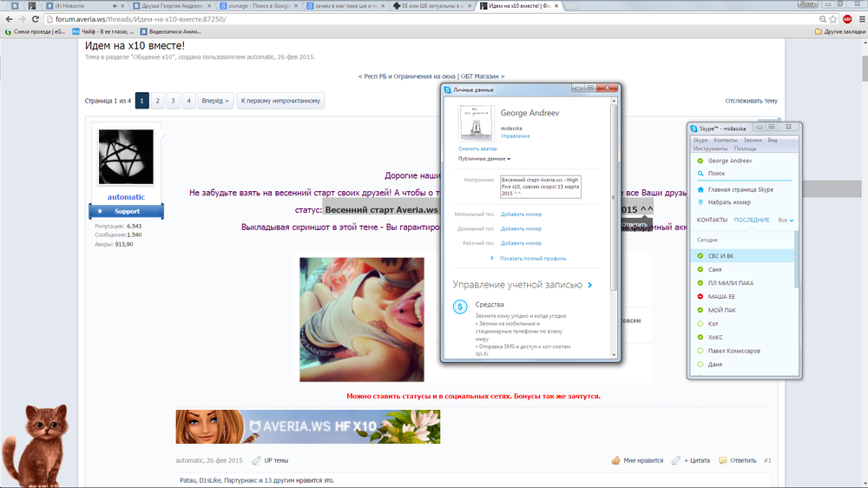Expand the 'Публичные данные' dropdown
The image size is (868, 488).
coord(483,159)
